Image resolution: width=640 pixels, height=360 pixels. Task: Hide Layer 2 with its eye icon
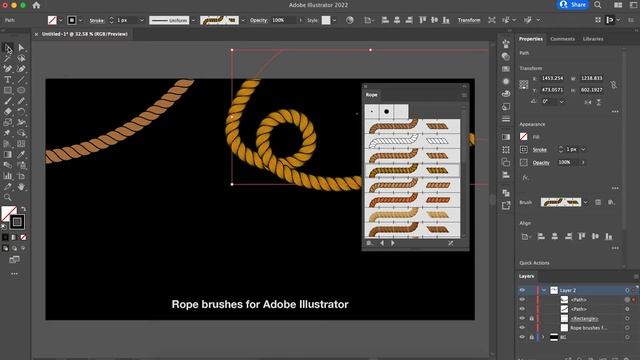[522, 290]
